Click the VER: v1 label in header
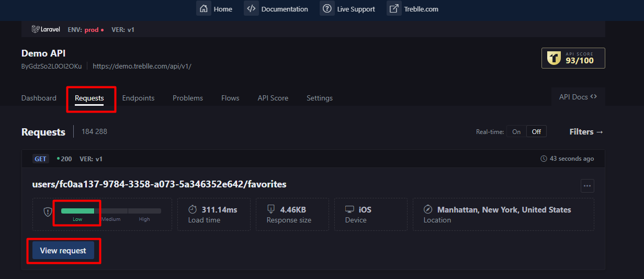The image size is (644, 279). (123, 30)
